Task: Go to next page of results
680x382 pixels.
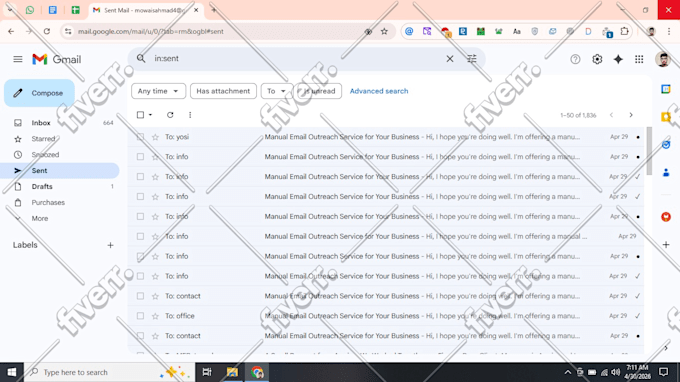Action: click(x=631, y=115)
